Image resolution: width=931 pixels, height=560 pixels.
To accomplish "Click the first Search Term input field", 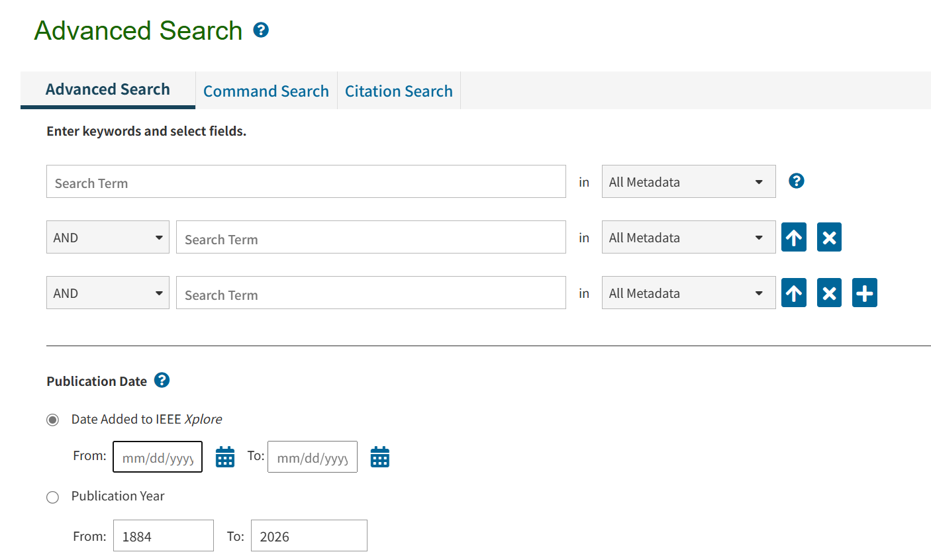I will [x=306, y=181].
